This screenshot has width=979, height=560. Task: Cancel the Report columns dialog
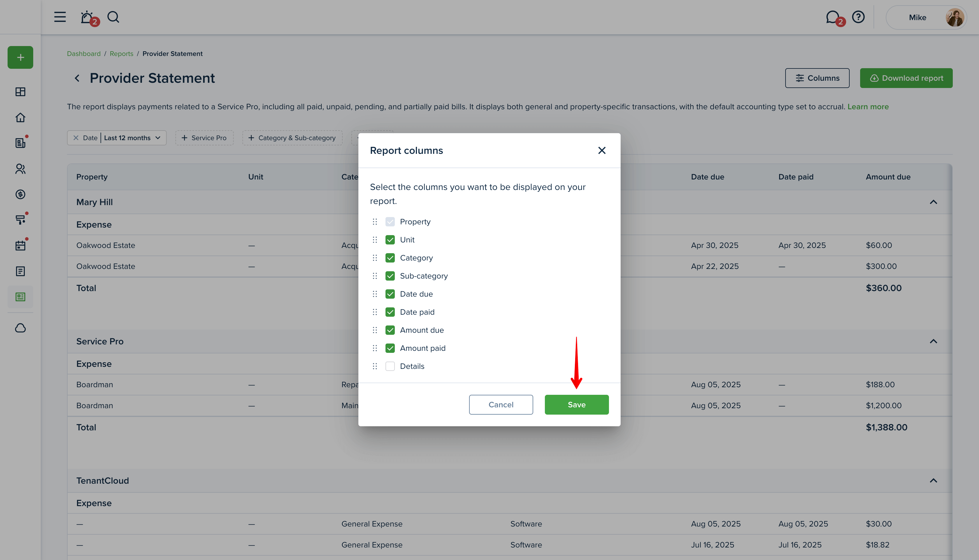(x=501, y=405)
